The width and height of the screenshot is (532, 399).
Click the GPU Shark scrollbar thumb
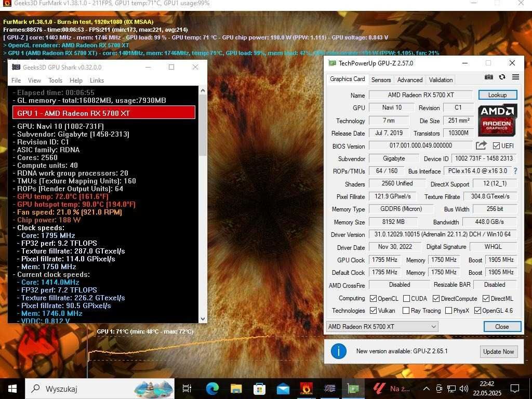coord(203,125)
